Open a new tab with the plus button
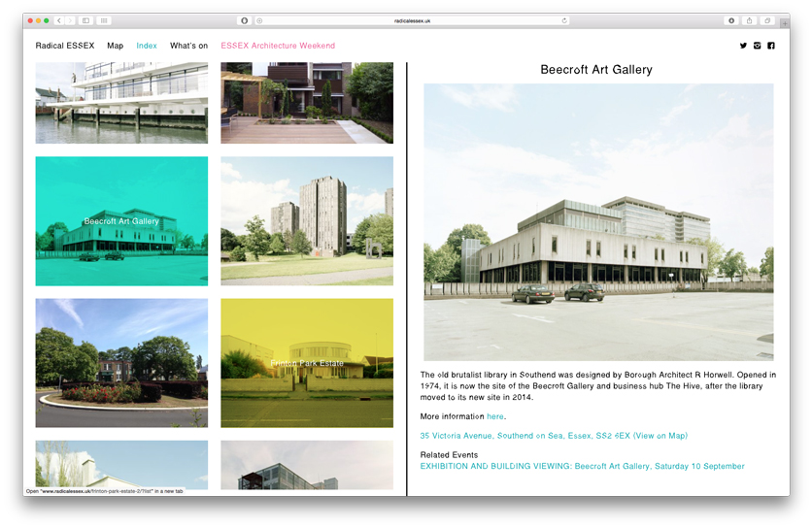 784,22
